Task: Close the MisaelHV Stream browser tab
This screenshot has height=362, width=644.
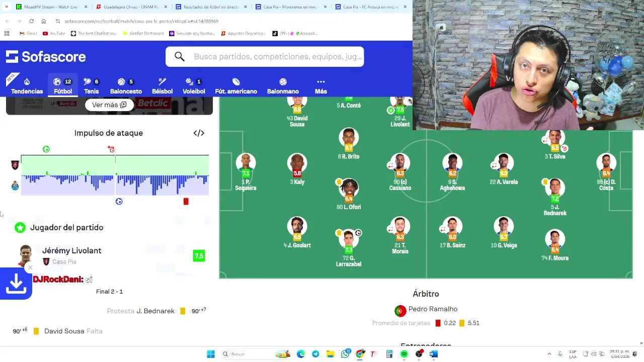Action: 86,7
